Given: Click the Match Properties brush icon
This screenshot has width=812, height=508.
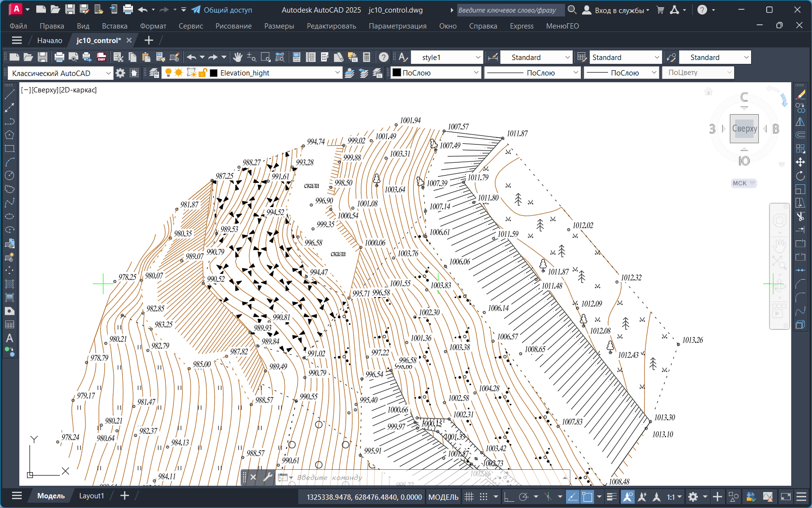Looking at the screenshot, I should tap(174, 58).
